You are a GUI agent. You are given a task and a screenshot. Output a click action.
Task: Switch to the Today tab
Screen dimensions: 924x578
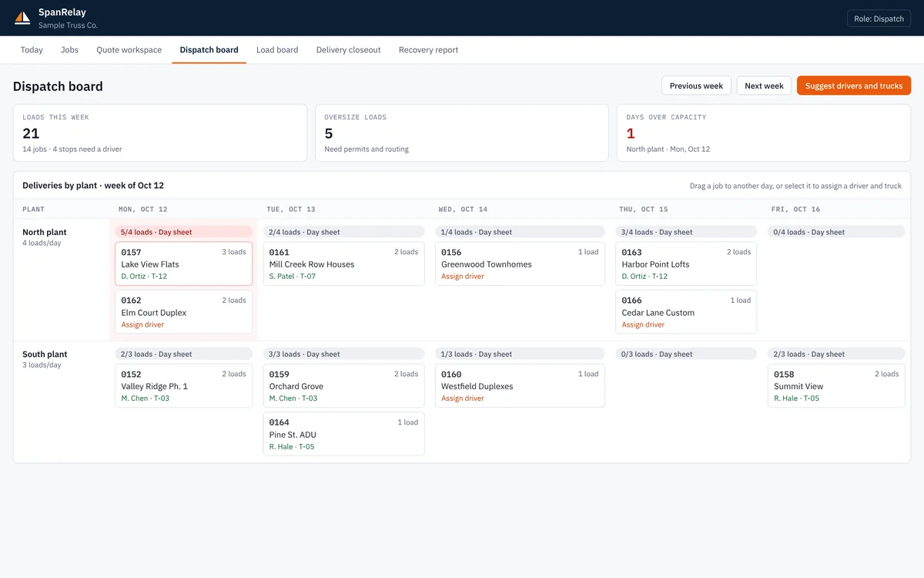coord(32,50)
